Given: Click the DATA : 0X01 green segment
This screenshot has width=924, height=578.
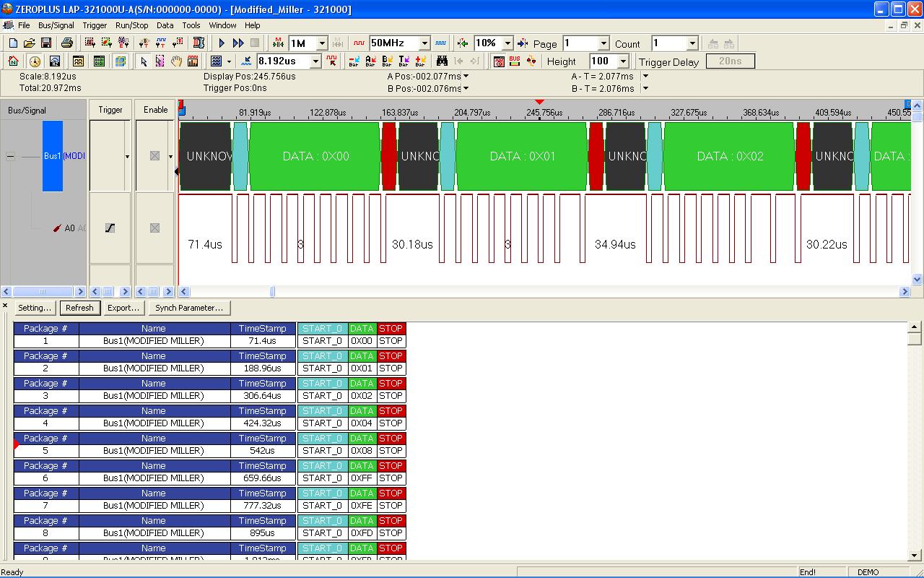Looking at the screenshot, I should point(522,156).
